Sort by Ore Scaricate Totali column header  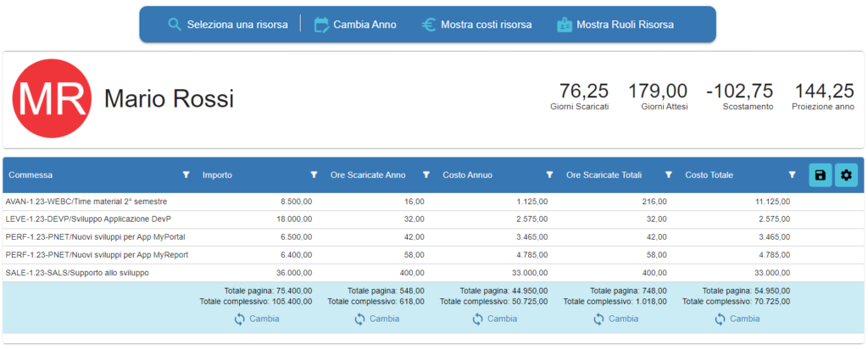(x=604, y=174)
